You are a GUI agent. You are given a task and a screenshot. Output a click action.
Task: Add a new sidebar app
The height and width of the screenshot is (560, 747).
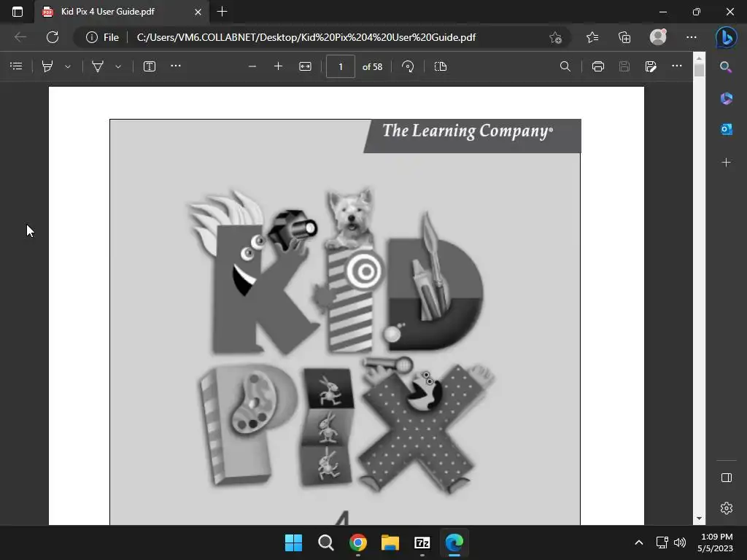[726, 163]
